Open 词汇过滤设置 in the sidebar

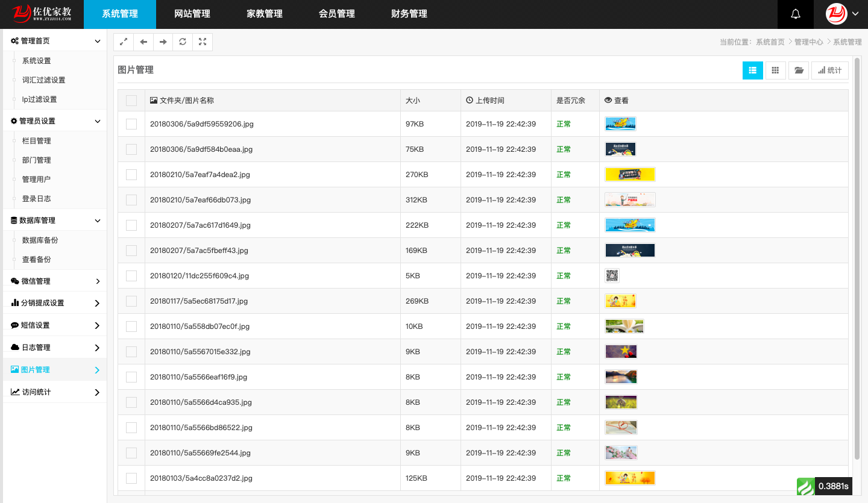43,80
